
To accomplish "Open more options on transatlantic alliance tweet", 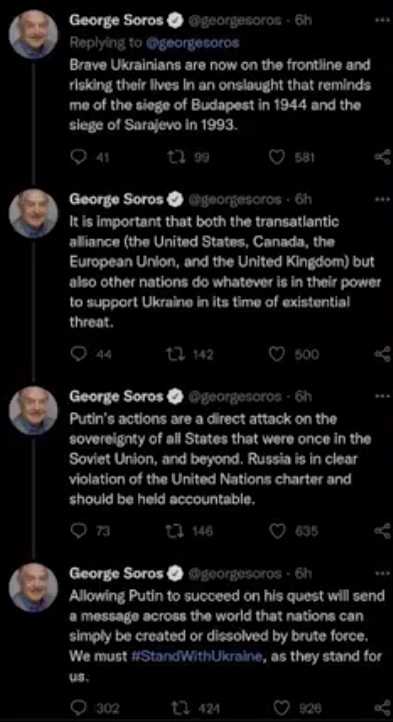I will (383, 199).
